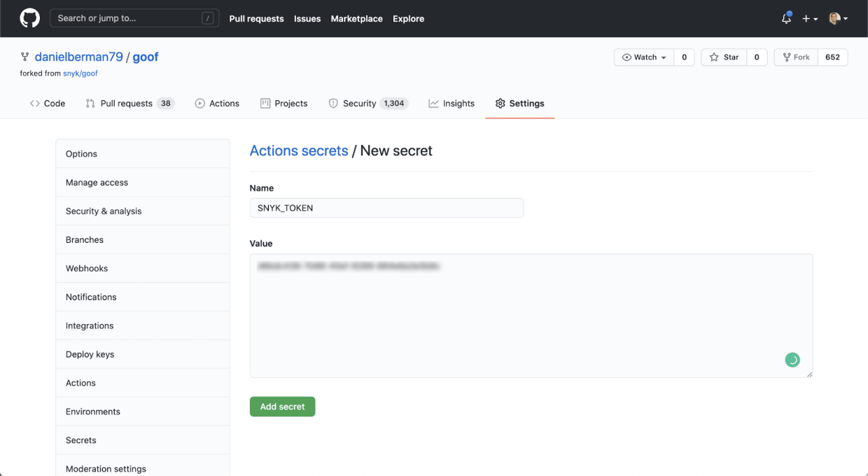Open Integrations in the sidebar
The height and width of the screenshot is (476, 868).
pos(143,325)
